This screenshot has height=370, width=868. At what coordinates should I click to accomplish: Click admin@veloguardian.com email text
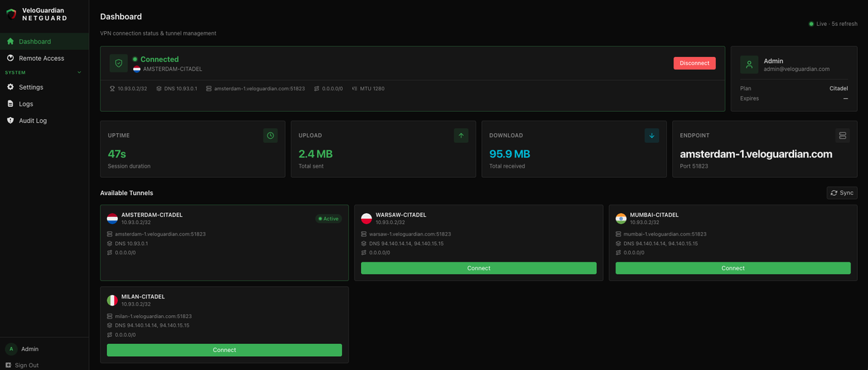coord(796,69)
